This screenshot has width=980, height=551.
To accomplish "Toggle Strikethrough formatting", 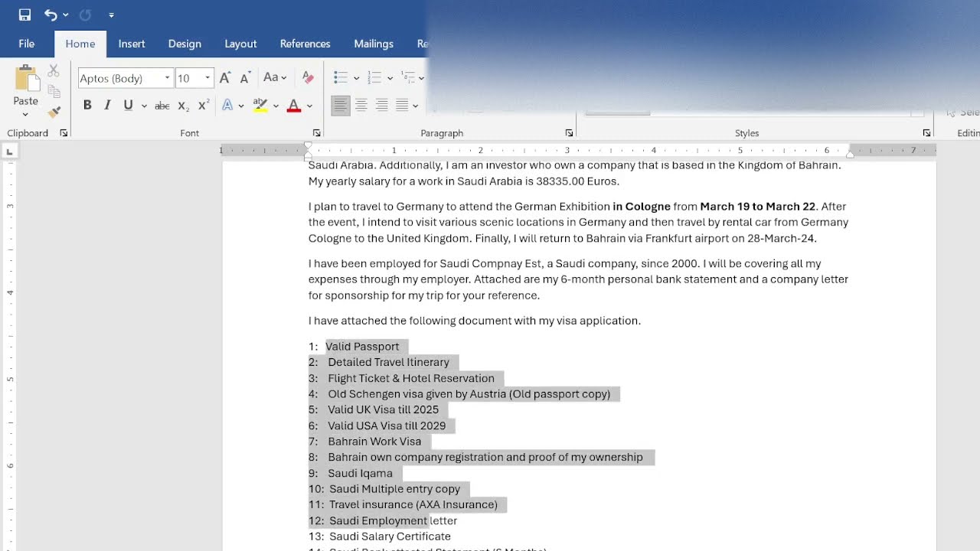I will coord(162,106).
